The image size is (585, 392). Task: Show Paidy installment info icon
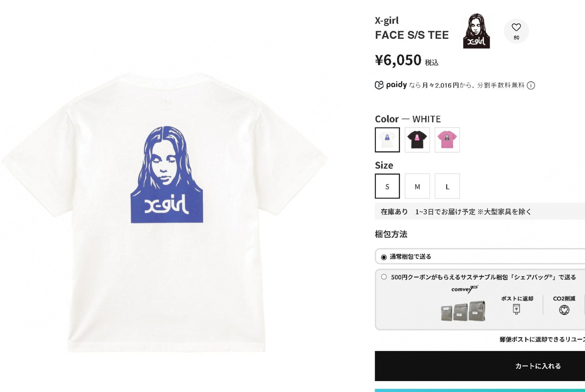click(531, 85)
